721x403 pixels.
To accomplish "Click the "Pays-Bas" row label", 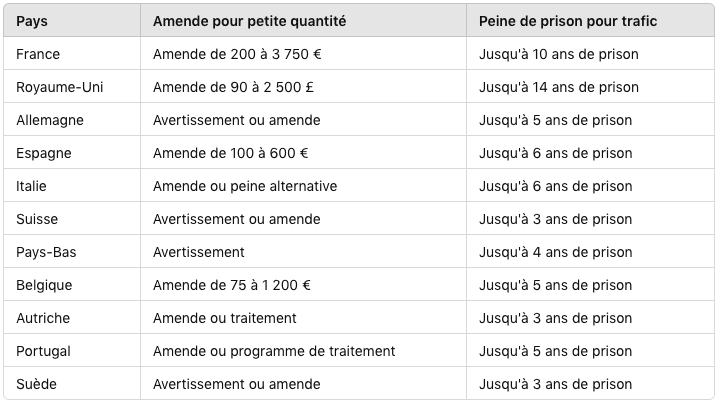I will 46,252.
